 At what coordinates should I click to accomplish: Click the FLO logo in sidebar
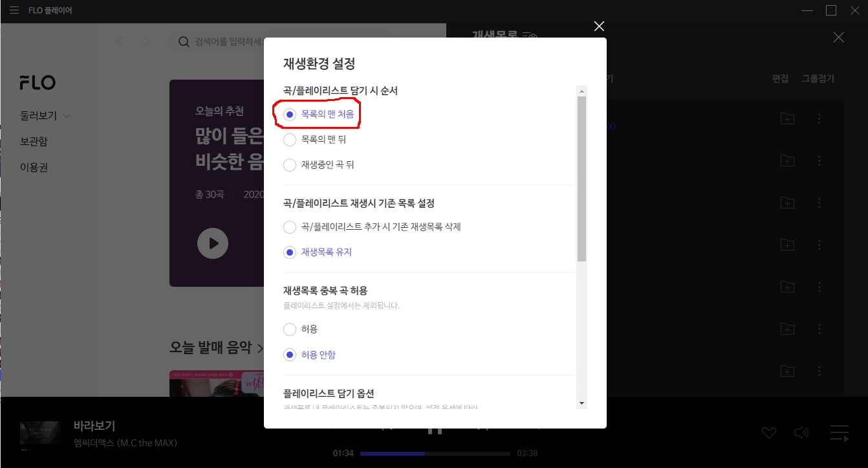coord(38,82)
